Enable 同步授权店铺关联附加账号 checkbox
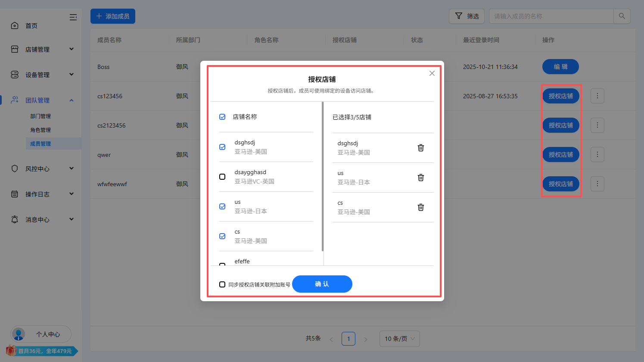644x362 pixels. tap(222, 284)
